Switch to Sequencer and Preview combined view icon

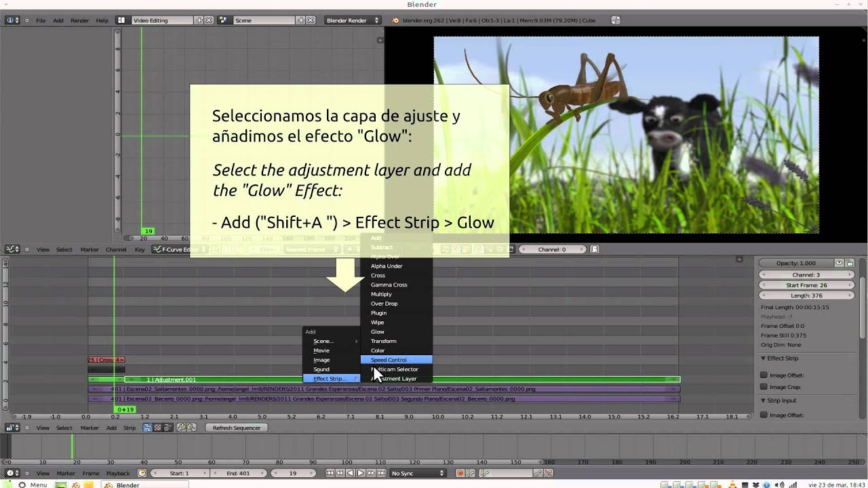[x=167, y=428]
